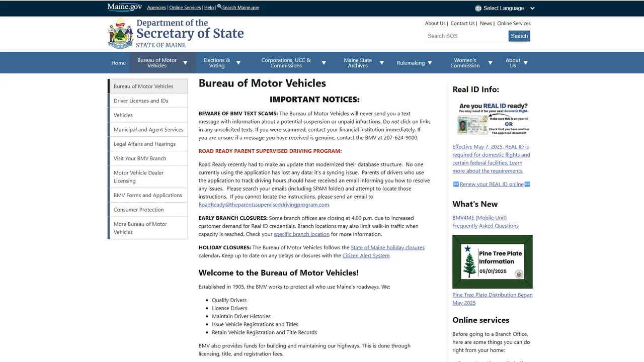The image size is (644, 362).
Task: Open the Select Language dropdown
Action: pos(505,8)
